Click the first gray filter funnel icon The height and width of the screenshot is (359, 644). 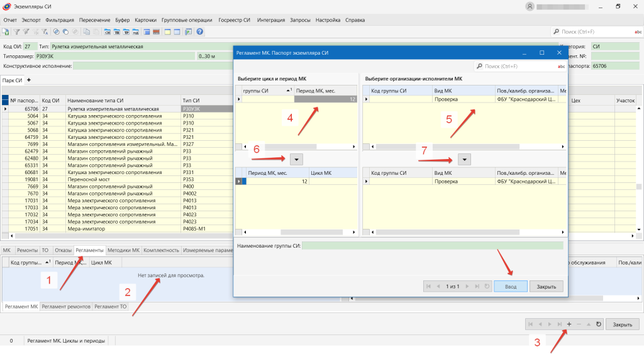[16, 31]
